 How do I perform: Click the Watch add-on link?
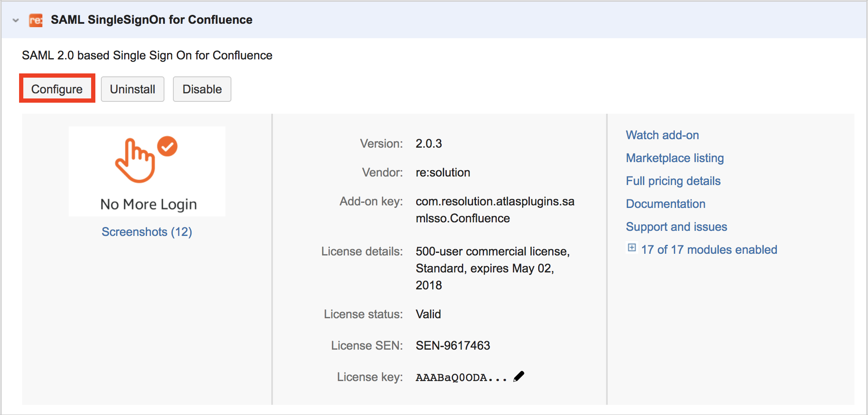pyautogui.click(x=662, y=135)
